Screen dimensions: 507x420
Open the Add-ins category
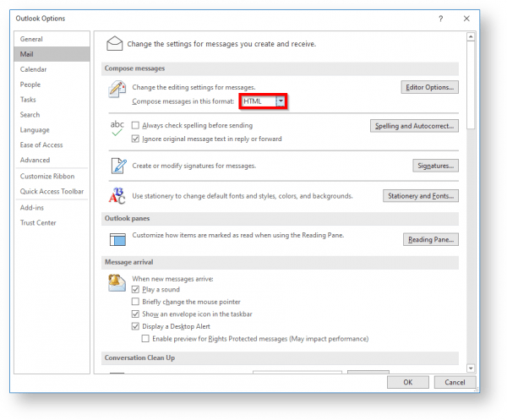52,208
